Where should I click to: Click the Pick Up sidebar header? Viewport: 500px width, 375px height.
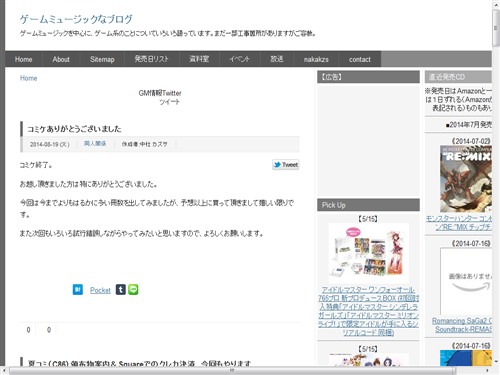point(368,205)
